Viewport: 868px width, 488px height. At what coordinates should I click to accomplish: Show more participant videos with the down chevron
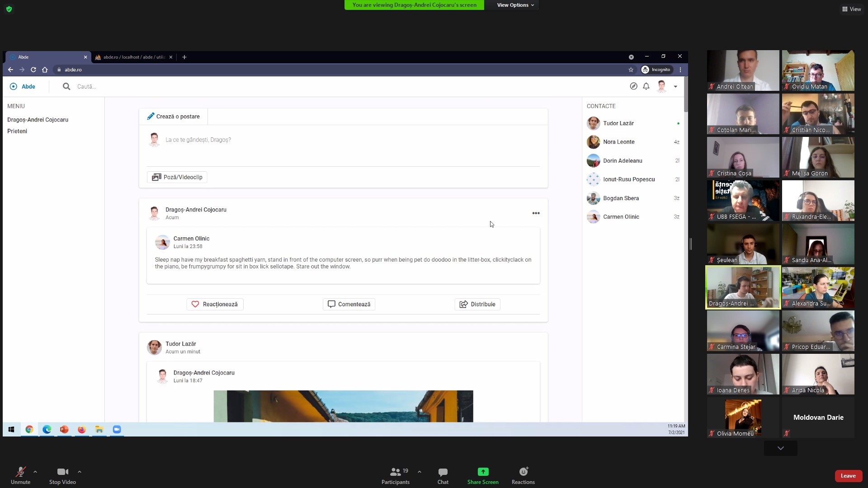click(780, 448)
